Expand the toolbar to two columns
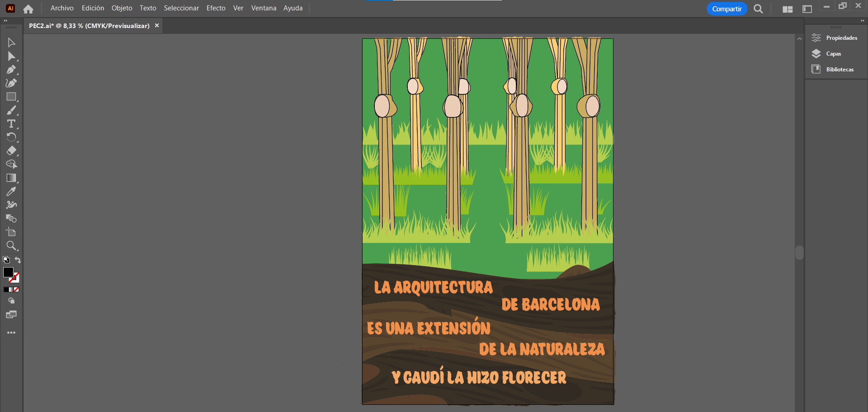 tap(5, 21)
